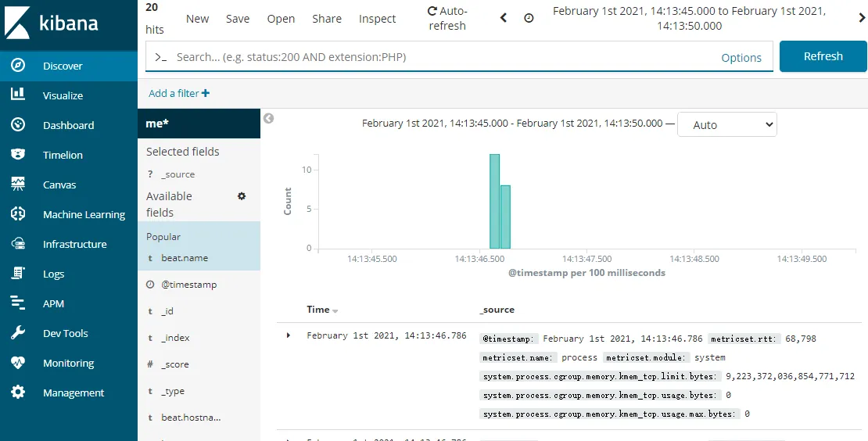
Task: Open the me* index pattern selector
Action: 199,124
